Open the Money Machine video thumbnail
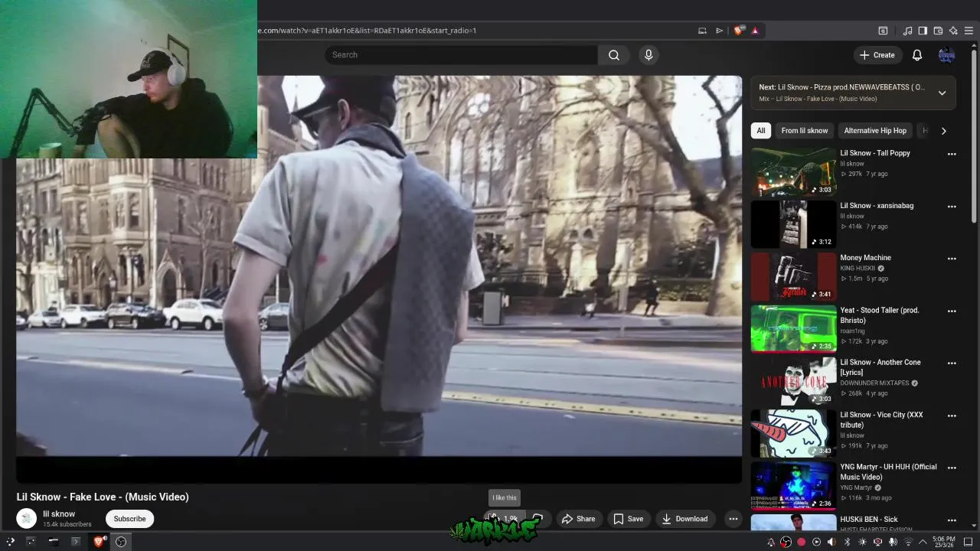The image size is (980, 551). [x=793, y=276]
